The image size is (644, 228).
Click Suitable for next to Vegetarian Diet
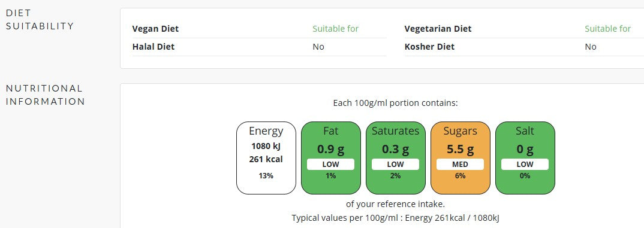pyautogui.click(x=608, y=29)
